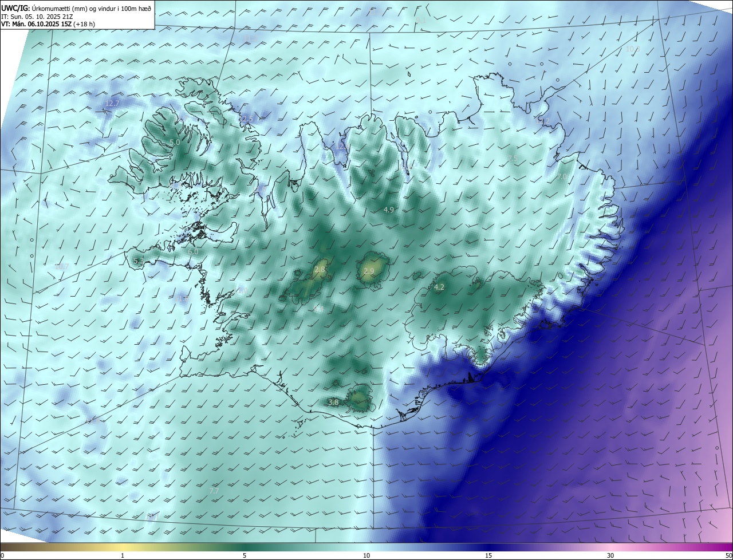
Task: Click the map value "7.5"
Action: (513, 158)
